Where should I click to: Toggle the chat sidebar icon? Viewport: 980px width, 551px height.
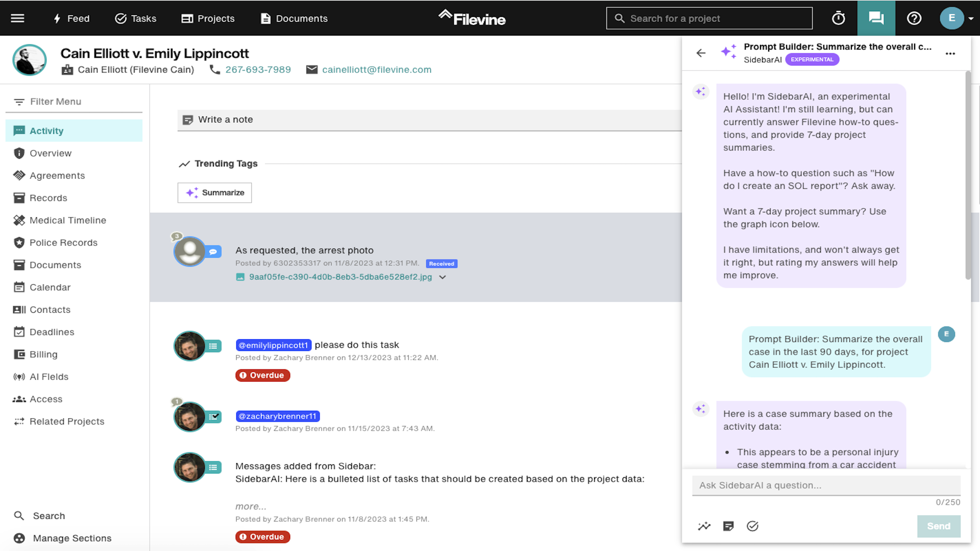876,18
